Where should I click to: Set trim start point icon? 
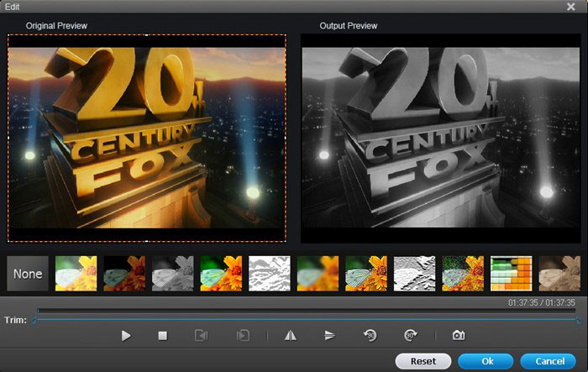pyautogui.click(x=202, y=335)
